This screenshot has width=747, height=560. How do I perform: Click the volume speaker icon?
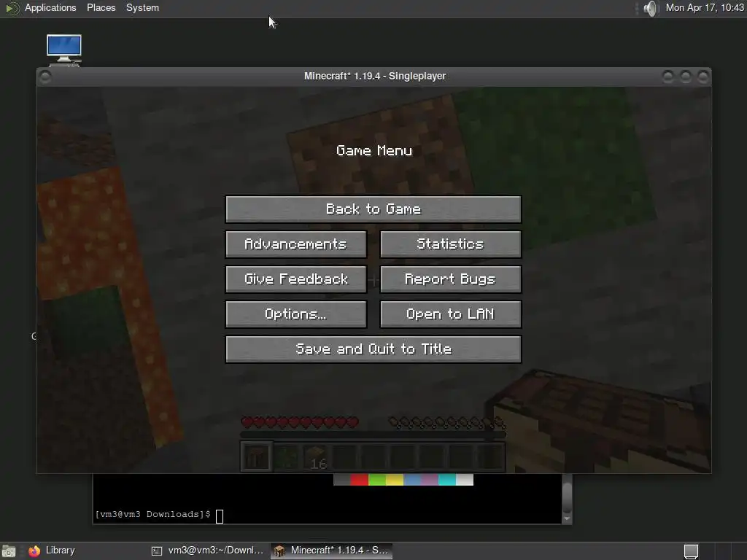pos(650,8)
